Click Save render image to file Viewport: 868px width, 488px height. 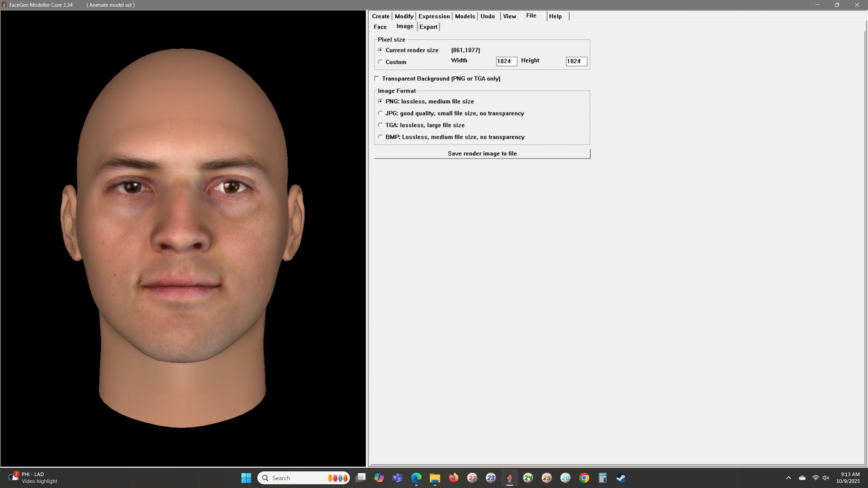482,154
